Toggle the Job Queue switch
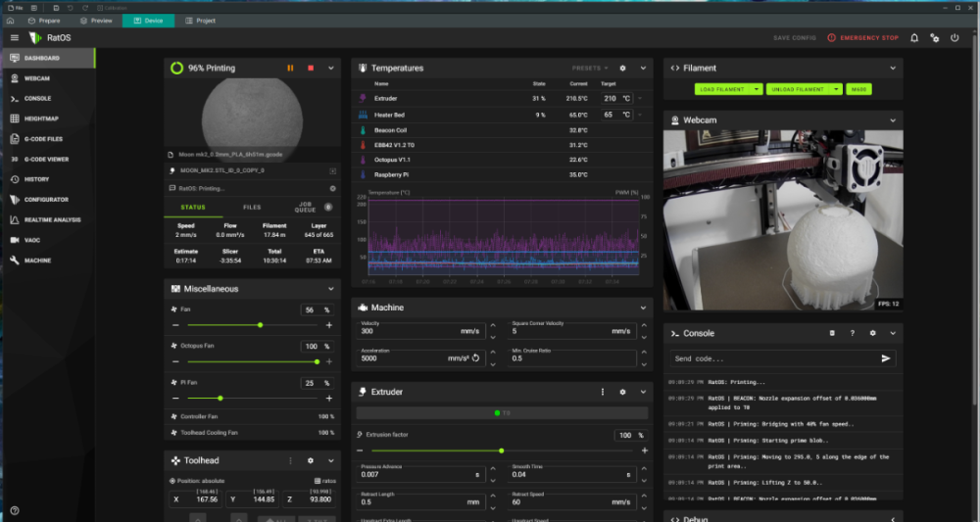Screen dimensions: 980x522 (328, 208)
